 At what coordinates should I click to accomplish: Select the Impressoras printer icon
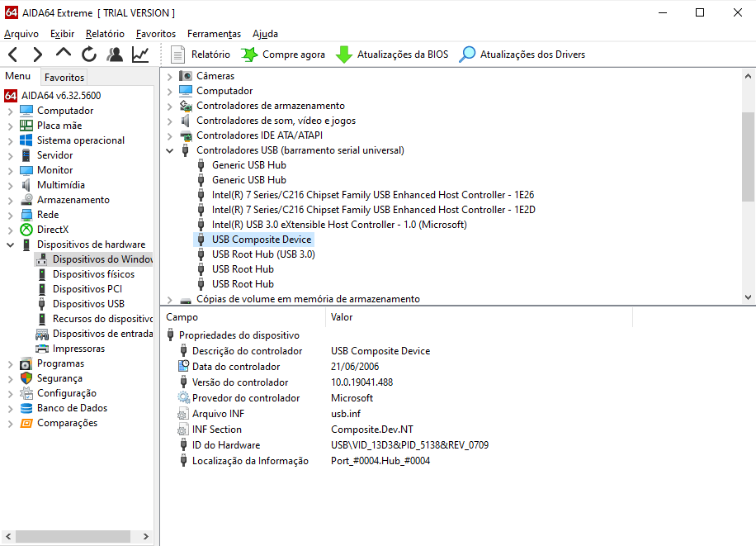click(42, 349)
